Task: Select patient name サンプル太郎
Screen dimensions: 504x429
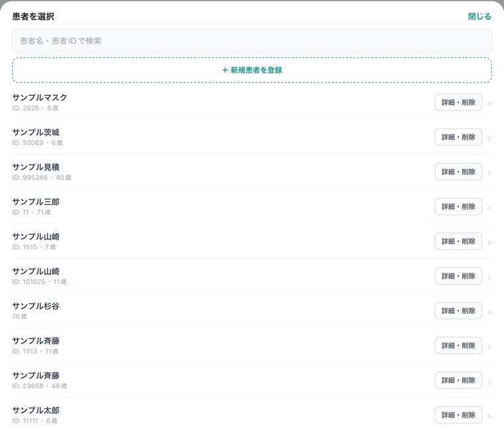Action: [x=36, y=410]
